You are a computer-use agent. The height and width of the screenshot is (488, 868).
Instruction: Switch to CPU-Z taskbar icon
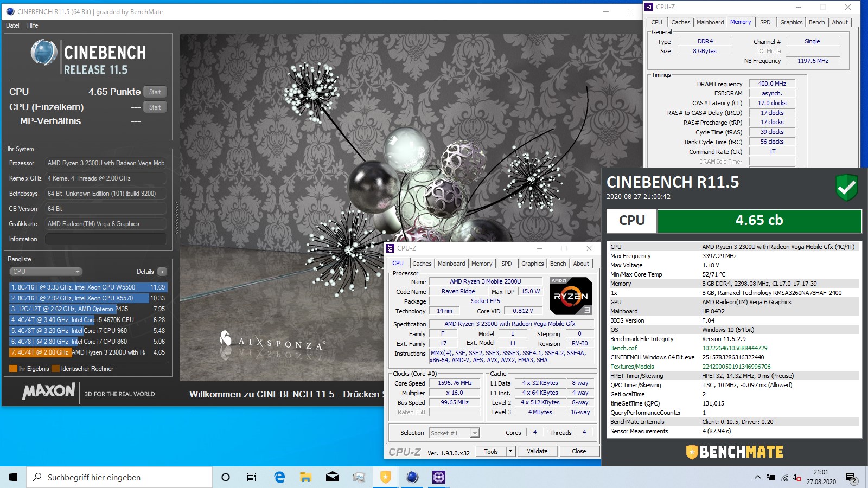pyautogui.click(x=439, y=477)
